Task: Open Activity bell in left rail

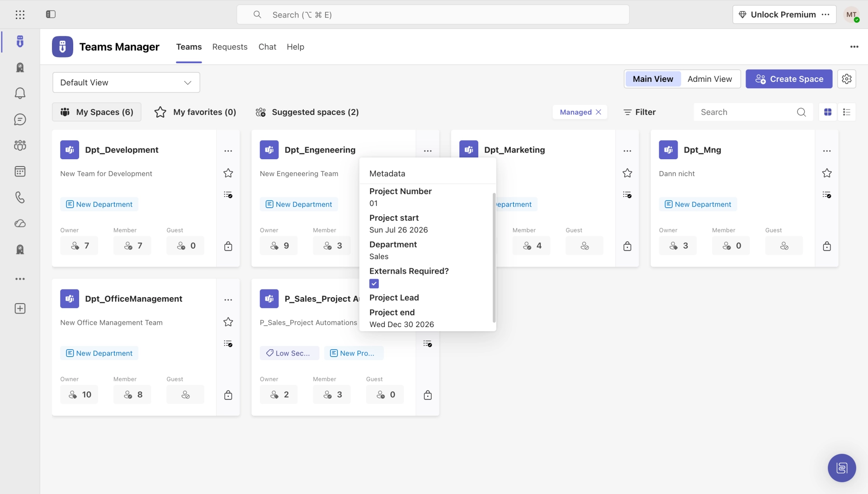Action: pos(20,93)
